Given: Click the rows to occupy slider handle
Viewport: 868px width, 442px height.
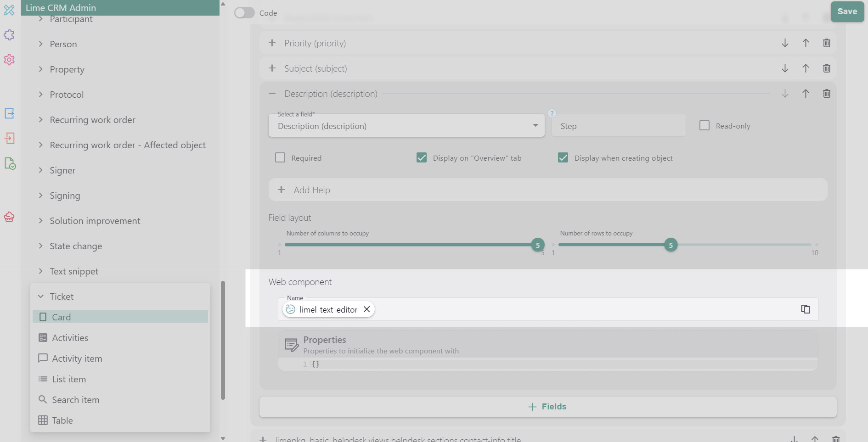Looking at the screenshot, I should tap(671, 245).
